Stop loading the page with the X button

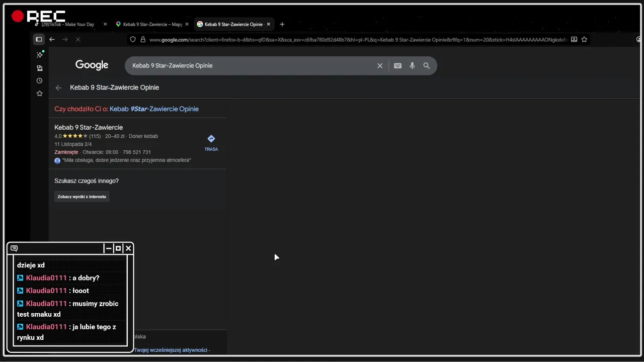click(x=77, y=39)
